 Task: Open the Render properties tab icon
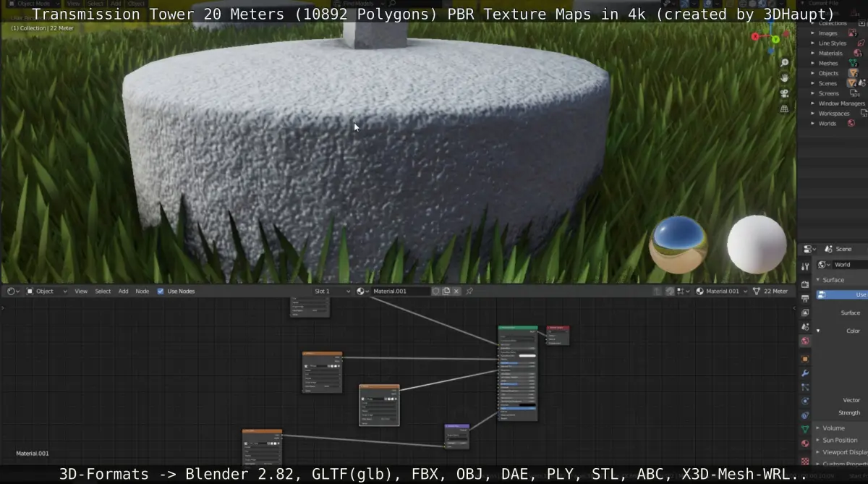[805, 284]
